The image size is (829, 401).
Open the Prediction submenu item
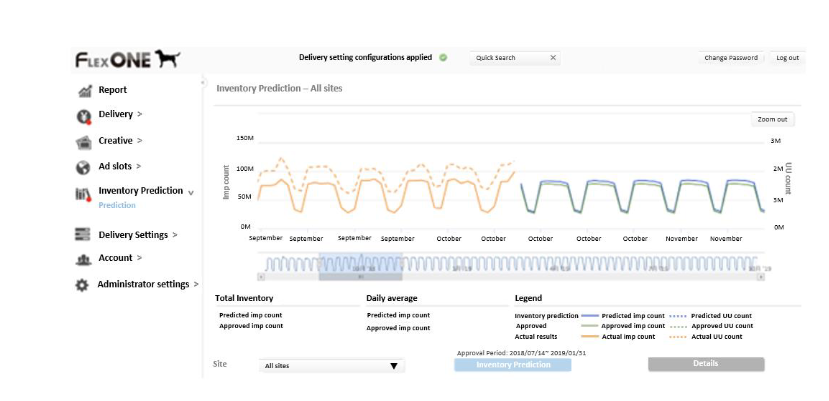click(x=117, y=205)
